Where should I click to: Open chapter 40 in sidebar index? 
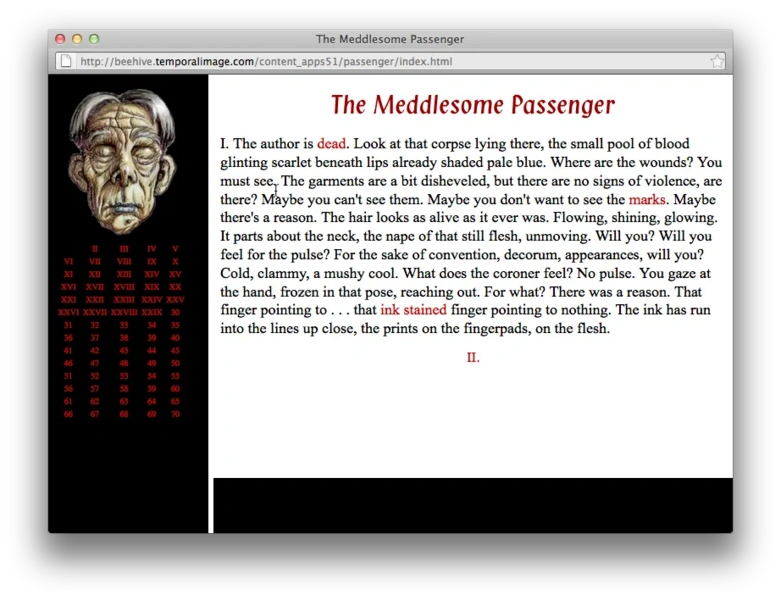pyautogui.click(x=175, y=338)
